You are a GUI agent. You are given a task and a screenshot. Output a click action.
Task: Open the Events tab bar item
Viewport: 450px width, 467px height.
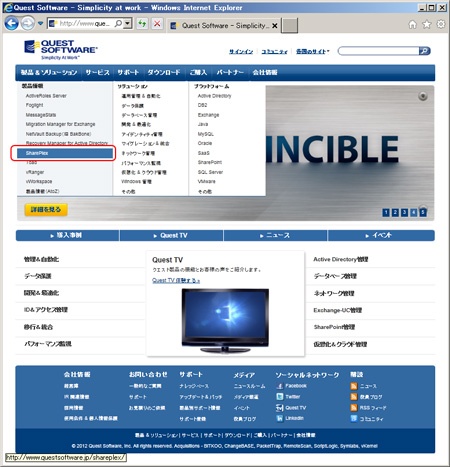pyautogui.click(x=381, y=235)
